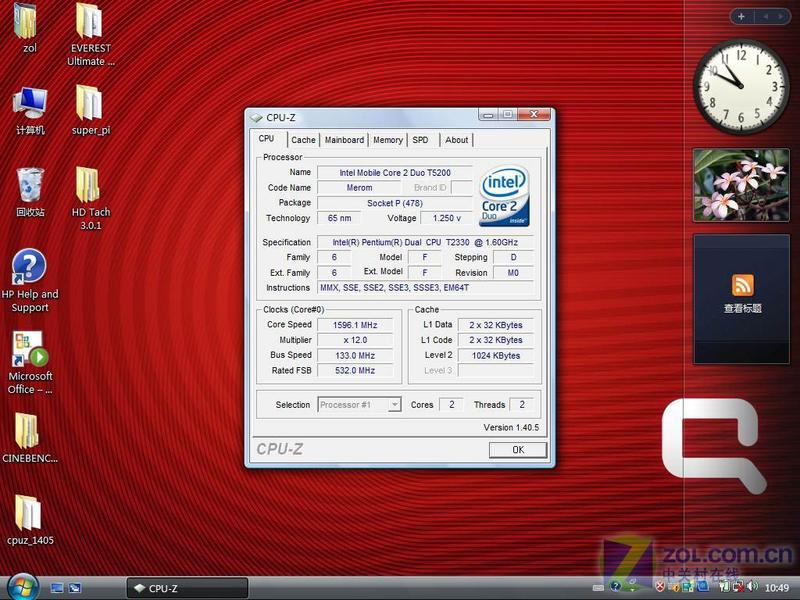Select the Recycle Bin (回收站) icon
The height and width of the screenshot is (600, 800).
tap(30, 192)
